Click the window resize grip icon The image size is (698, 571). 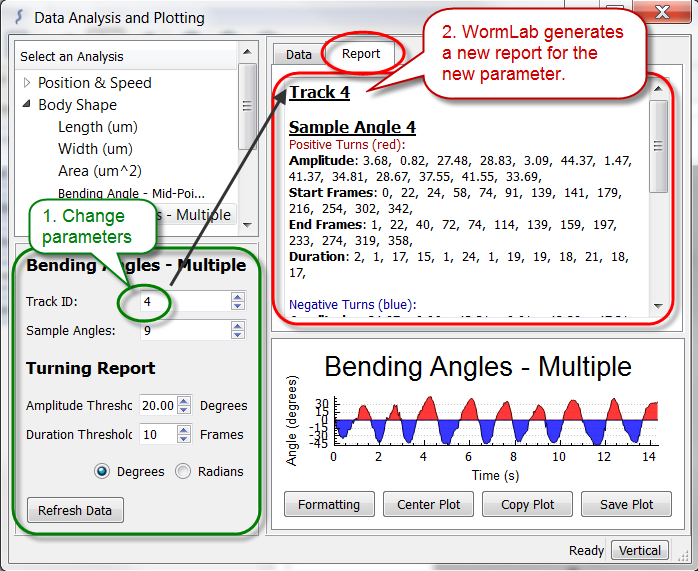tap(682, 555)
